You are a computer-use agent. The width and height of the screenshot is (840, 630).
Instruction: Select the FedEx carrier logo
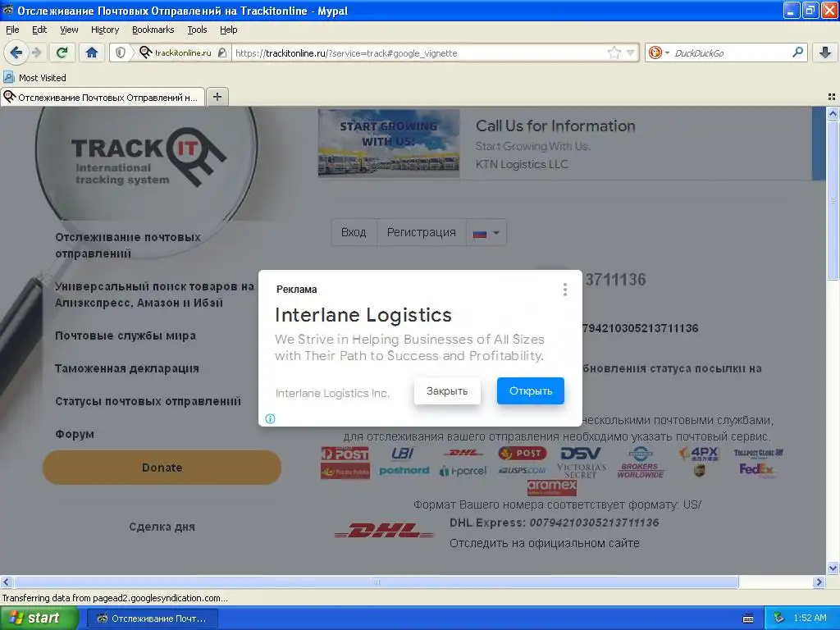pos(756,469)
